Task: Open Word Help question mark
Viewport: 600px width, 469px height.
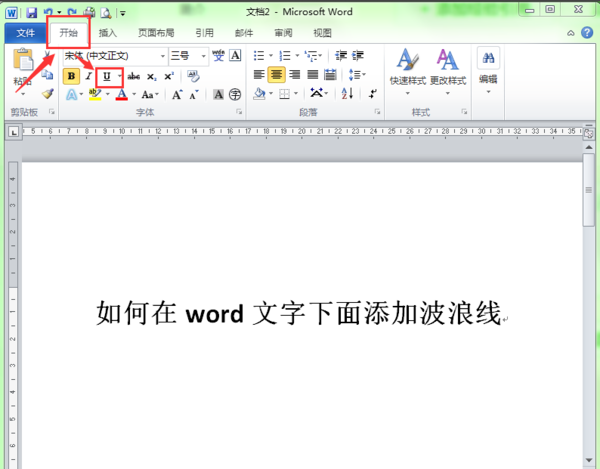Action: (587, 33)
